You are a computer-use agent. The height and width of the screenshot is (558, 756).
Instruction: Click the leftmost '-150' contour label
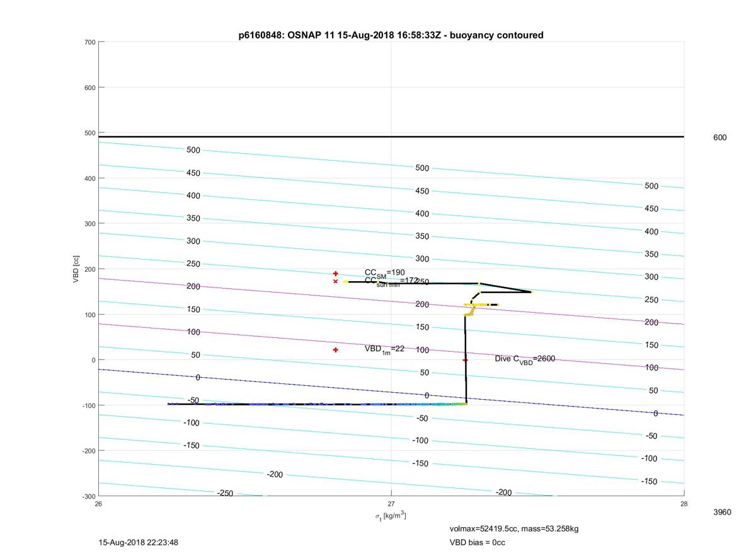tap(192, 446)
